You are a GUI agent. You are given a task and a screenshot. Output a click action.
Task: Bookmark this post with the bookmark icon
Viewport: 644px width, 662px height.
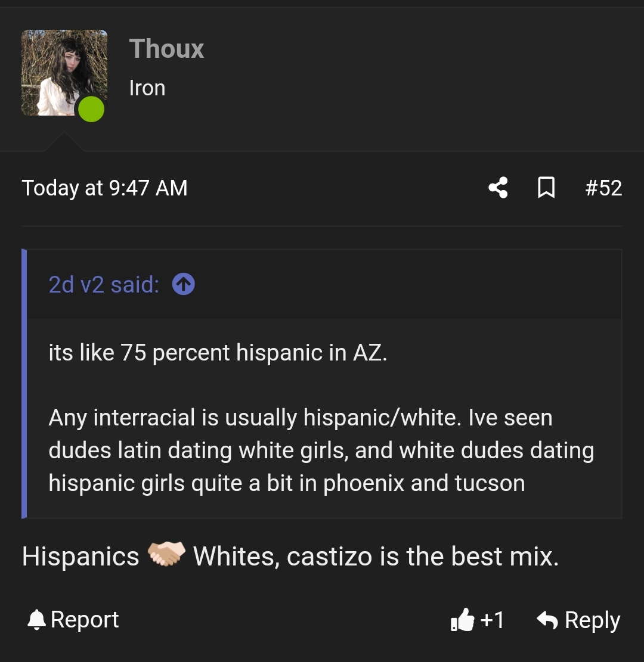(546, 188)
